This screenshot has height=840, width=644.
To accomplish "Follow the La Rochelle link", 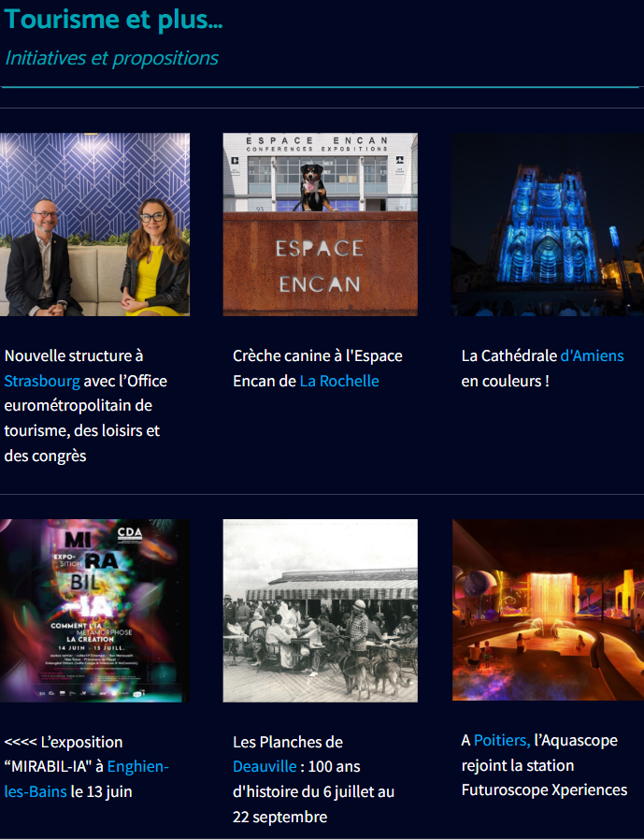I will (x=339, y=381).
